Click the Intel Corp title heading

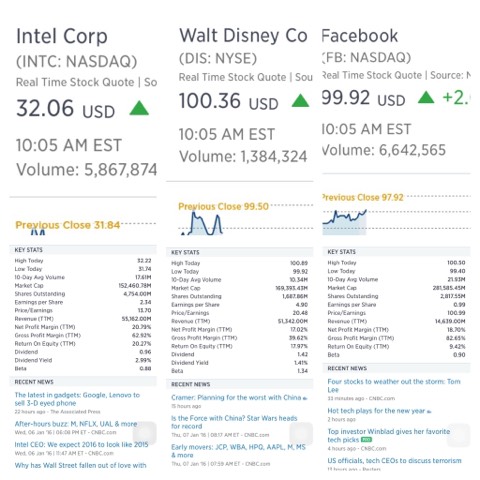[62, 36]
